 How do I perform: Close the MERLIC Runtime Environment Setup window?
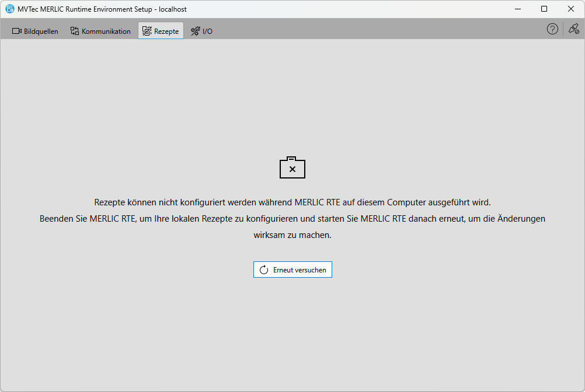[x=571, y=9]
